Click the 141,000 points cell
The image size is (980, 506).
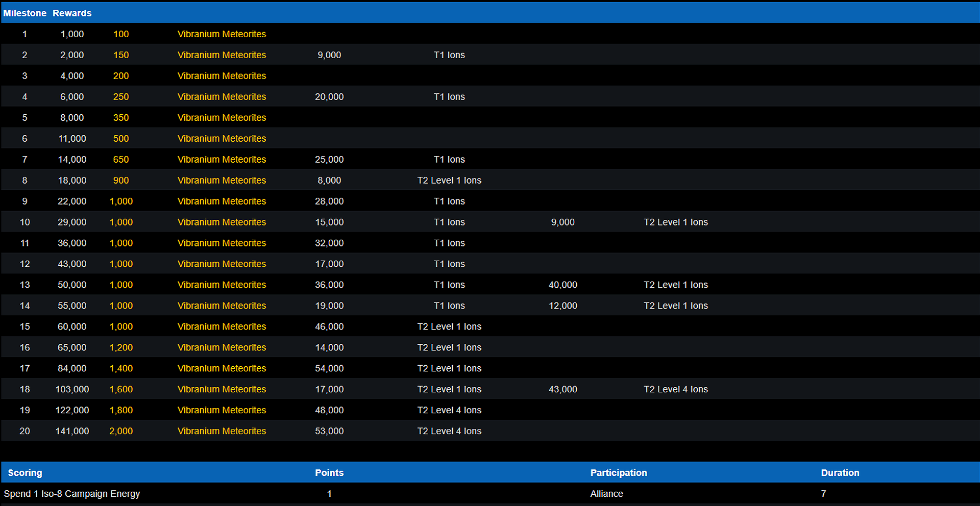(x=72, y=432)
